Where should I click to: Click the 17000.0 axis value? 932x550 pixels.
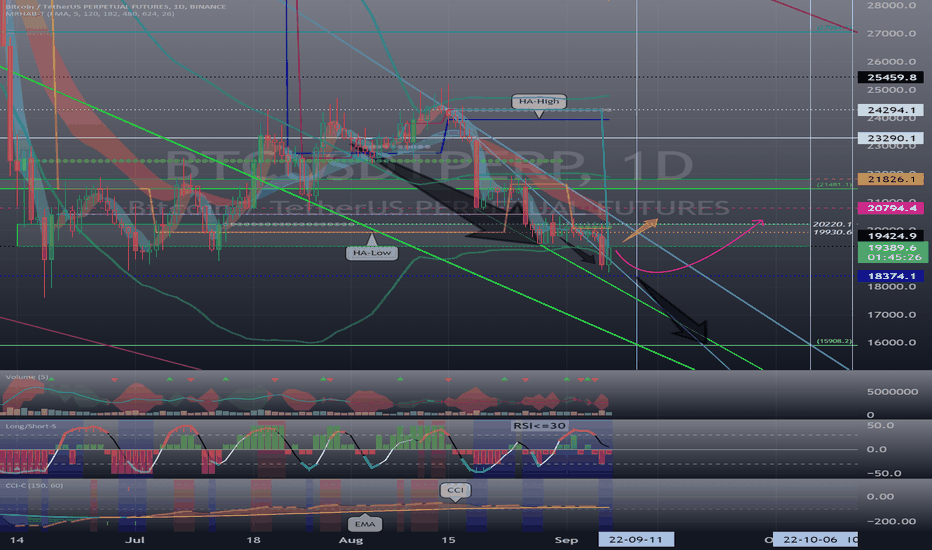click(x=891, y=315)
